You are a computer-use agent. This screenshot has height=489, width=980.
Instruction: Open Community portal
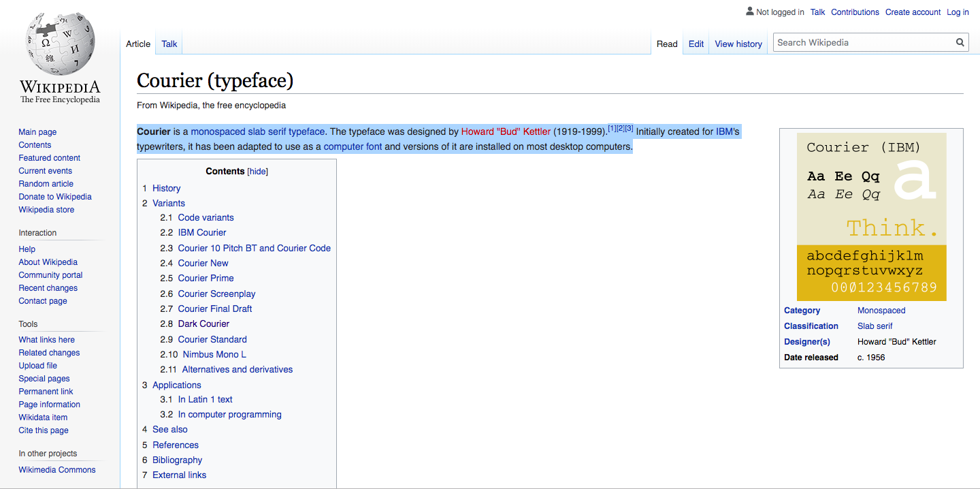50,275
